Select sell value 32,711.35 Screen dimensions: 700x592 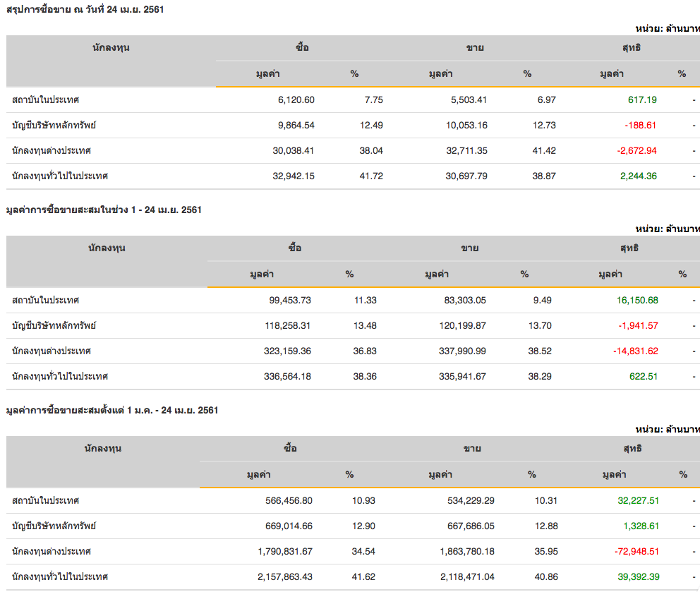point(466,151)
